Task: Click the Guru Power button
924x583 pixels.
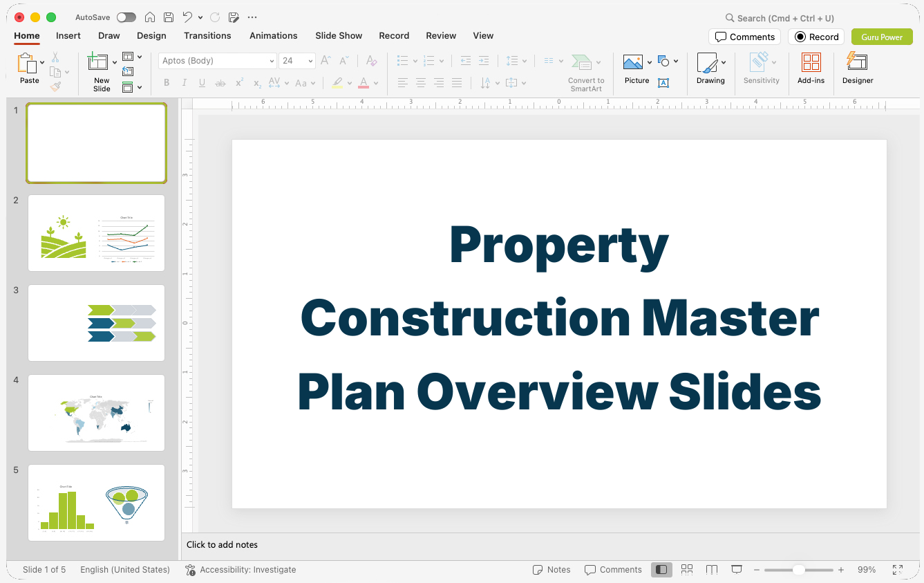Action: 882,37
